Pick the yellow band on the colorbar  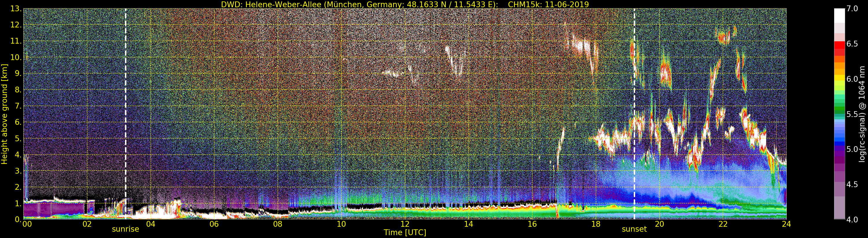point(839,78)
